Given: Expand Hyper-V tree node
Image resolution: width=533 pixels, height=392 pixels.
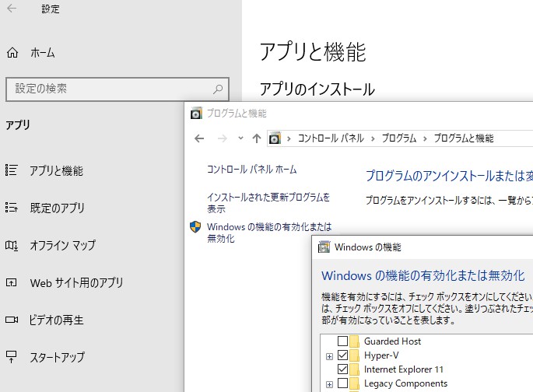Looking at the screenshot, I should pos(329,356).
